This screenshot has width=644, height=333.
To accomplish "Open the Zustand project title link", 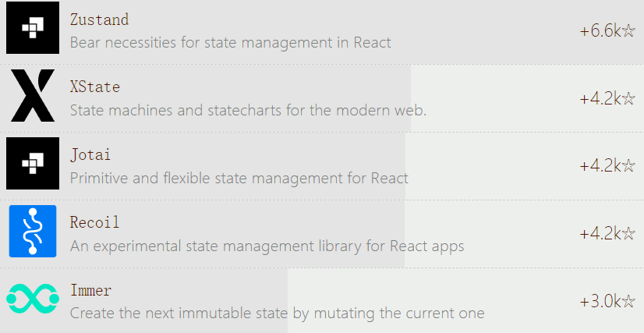I will pyautogui.click(x=99, y=19).
